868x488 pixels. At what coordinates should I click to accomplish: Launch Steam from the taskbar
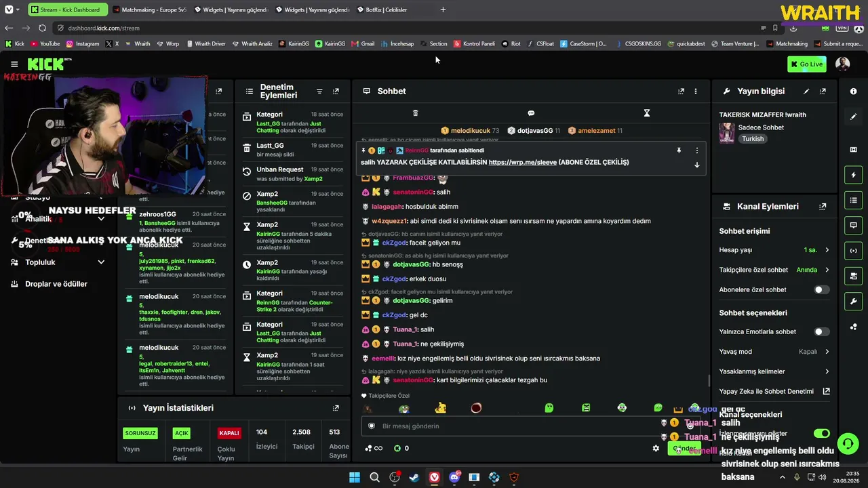pyautogui.click(x=414, y=477)
